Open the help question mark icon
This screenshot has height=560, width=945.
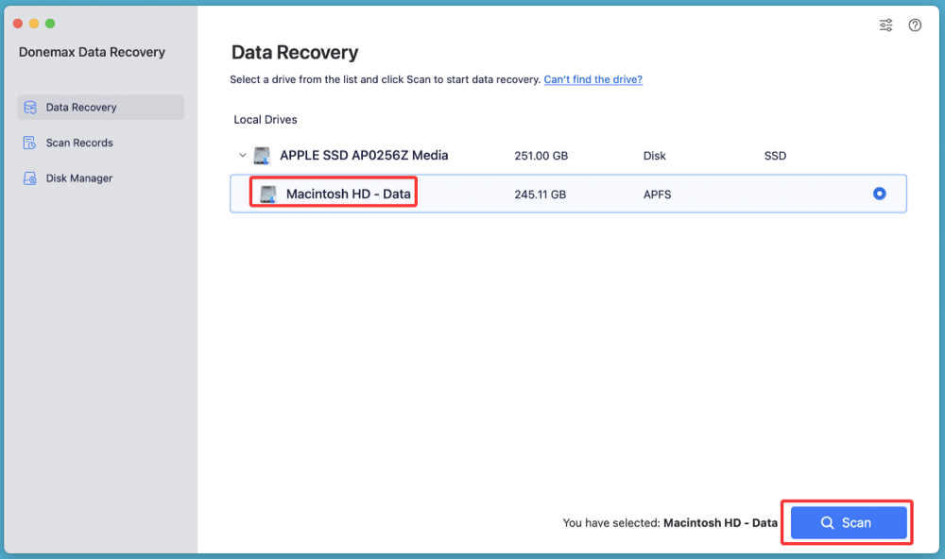coord(915,25)
